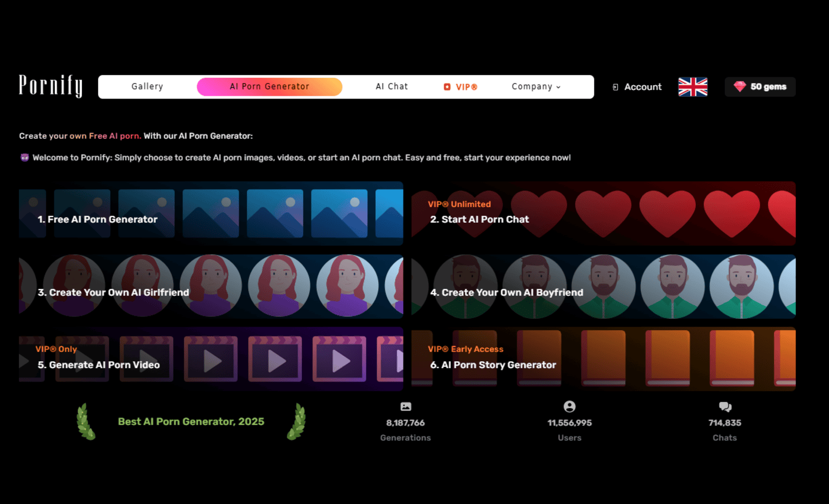The image size is (829, 504).
Task: Click the VIP® Only label
Action: point(56,349)
